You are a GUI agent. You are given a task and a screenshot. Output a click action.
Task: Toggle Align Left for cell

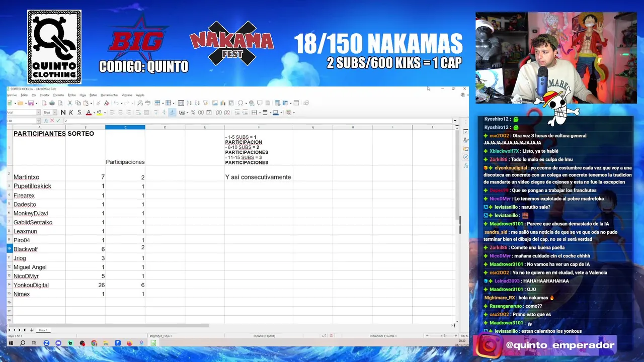112,112
